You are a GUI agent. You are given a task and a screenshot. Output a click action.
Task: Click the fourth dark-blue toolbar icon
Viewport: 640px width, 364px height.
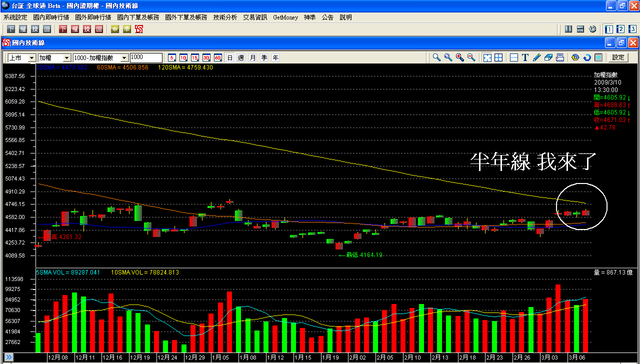[x=47, y=29]
